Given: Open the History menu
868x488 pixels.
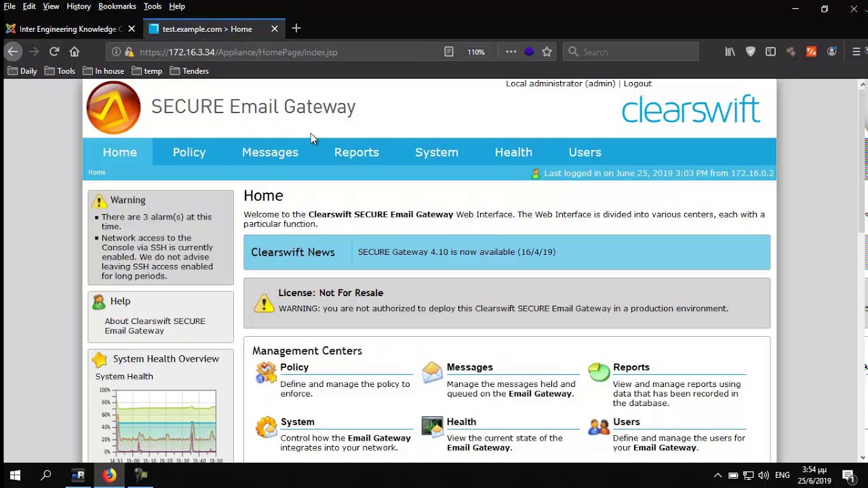Looking at the screenshot, I should [x=79, y=6].
